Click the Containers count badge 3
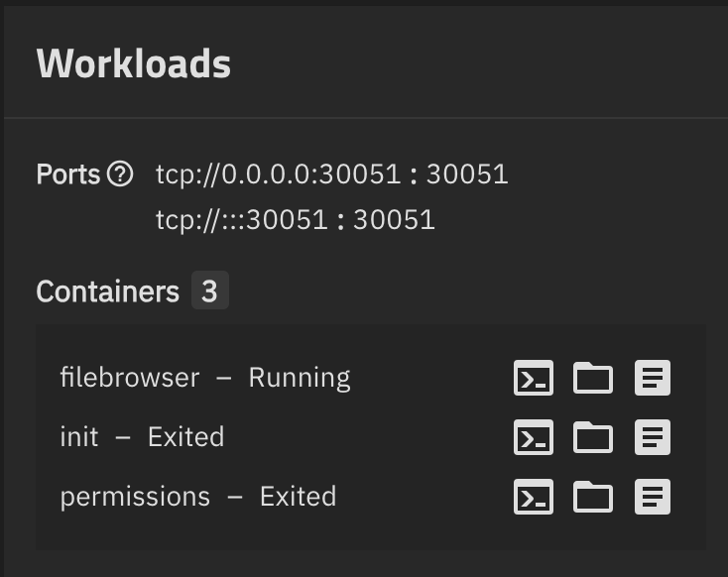Screen dimensions: 728x577 [x=210, y=290]
